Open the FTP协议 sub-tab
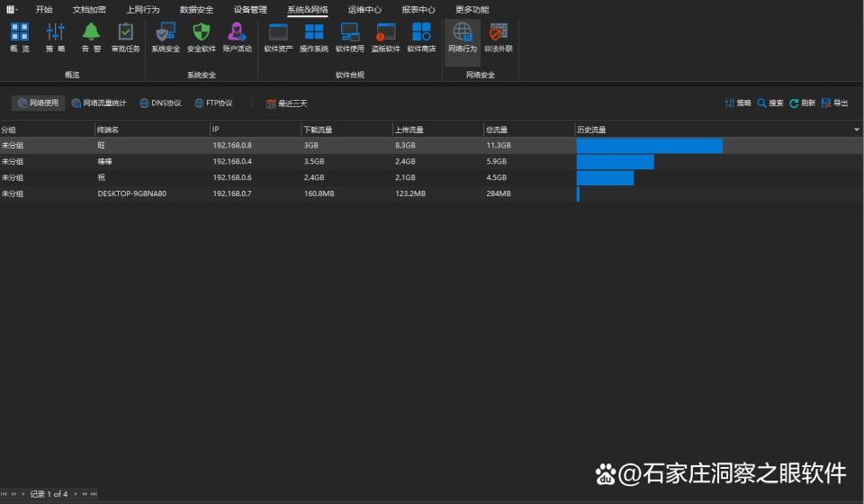Image resolution: width=864 pixels, height=504 pixels. coord(214,103)
